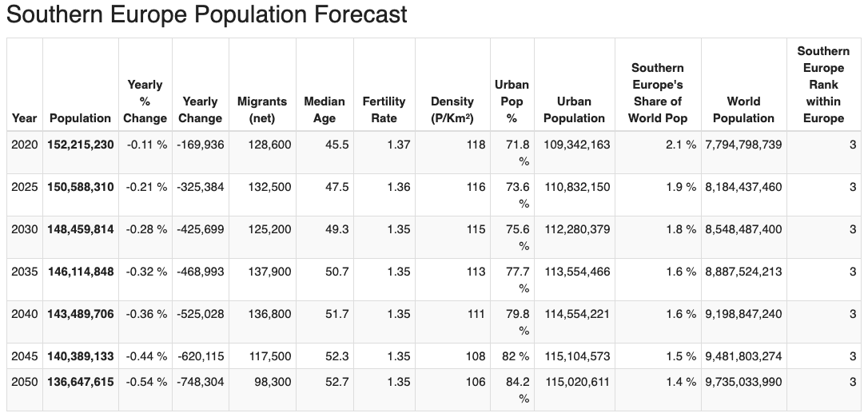Click the World Population column header
This screenshot has width=868, height=417.
click(x=743, y=110)
